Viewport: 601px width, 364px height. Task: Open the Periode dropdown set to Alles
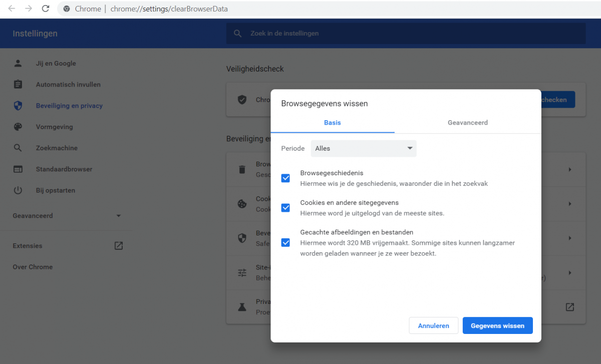364,149
